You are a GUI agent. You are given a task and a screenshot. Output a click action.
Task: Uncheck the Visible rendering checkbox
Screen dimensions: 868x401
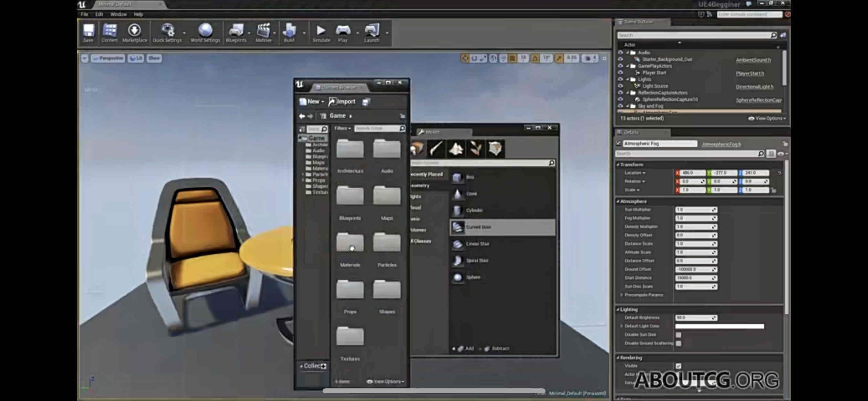(x=678, y=366)
